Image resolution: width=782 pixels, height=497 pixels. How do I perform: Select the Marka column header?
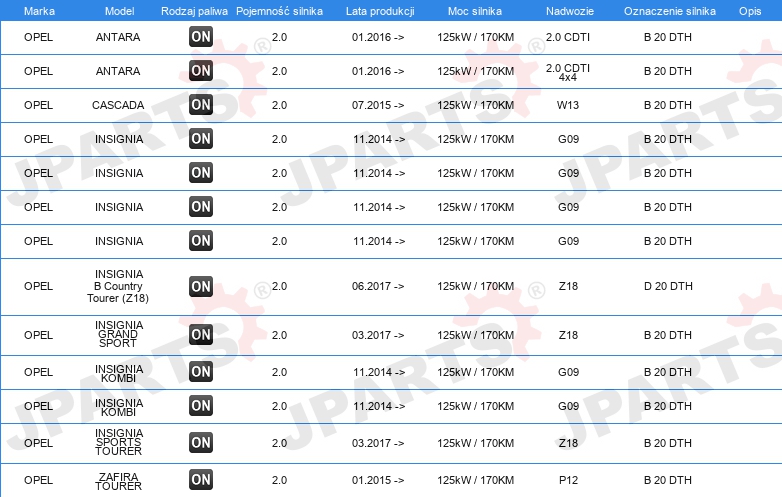point(39,11)
